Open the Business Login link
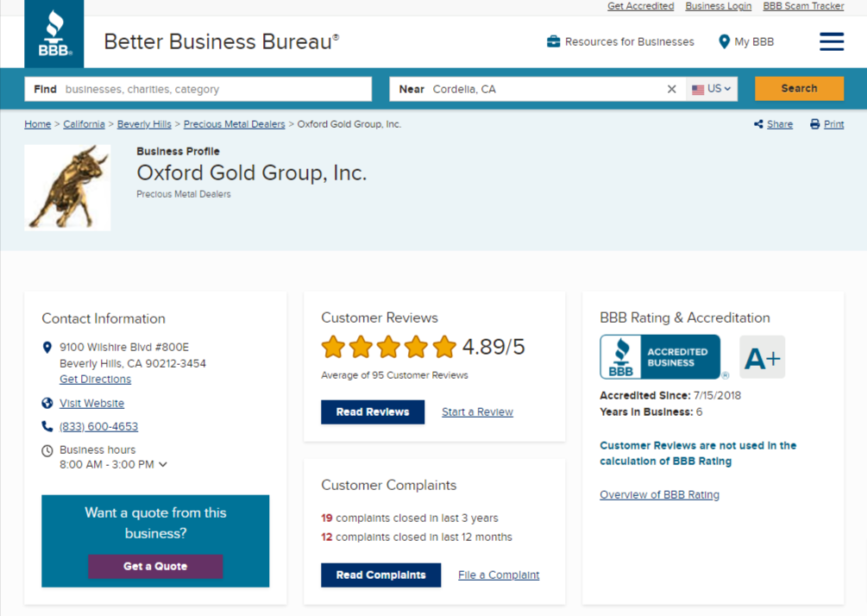The height and width of the screenshot is (616, 867). click(x=719, y=6)
